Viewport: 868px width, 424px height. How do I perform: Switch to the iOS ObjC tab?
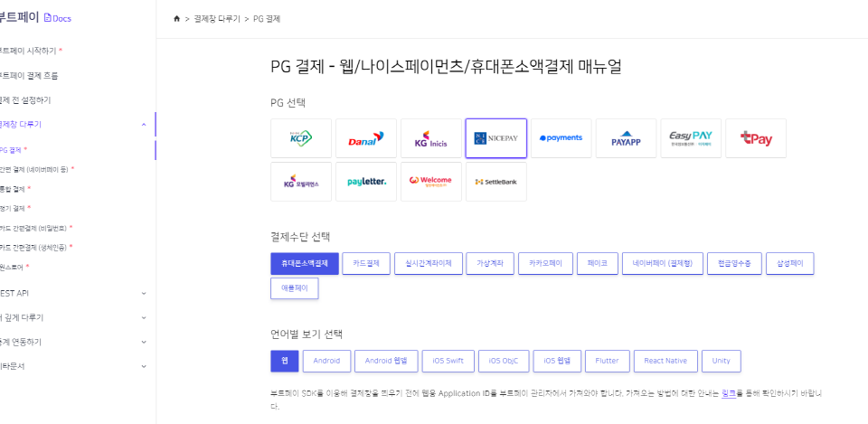pyautogui.click(x=504, y=361)
